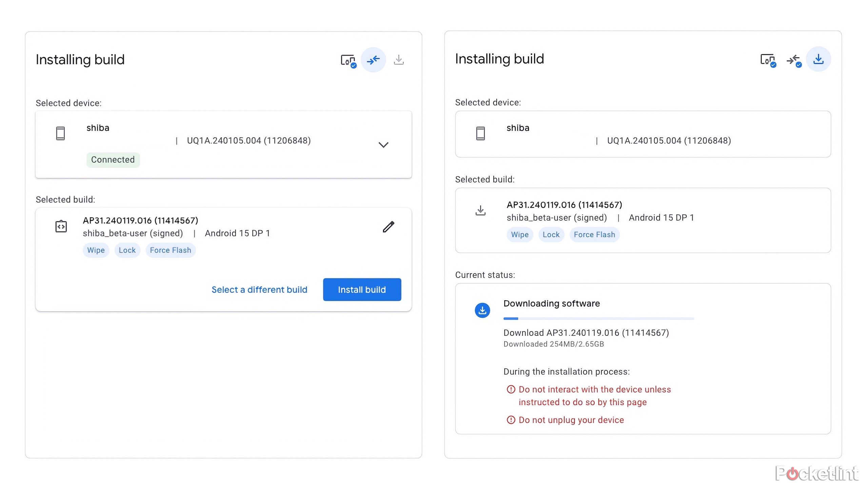This screenshot has height=488, width=868.
Task: Click the Force Flash tag on build
Action: [171, 250]
